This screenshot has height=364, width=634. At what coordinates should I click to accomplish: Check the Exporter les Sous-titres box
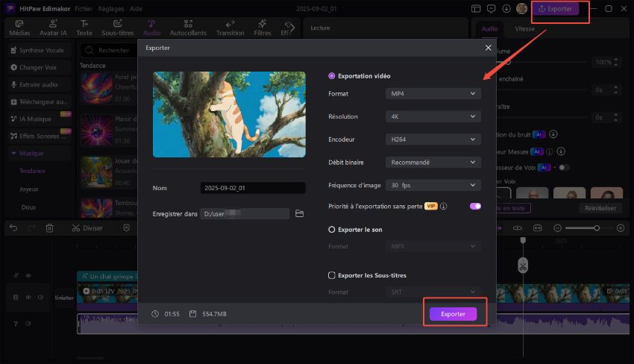pos(332,275)
